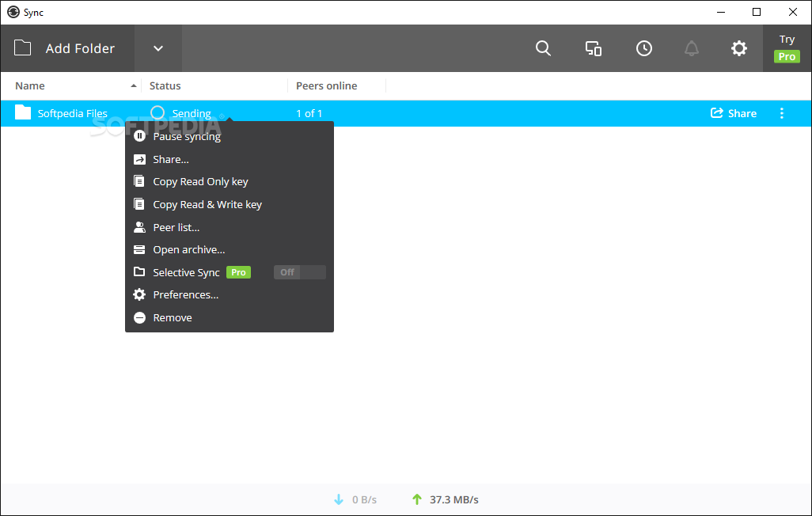The width and height of the screenshot is (812, 516).
Task: Open Preferences... from context menu
Action: [x=230, y=294]
